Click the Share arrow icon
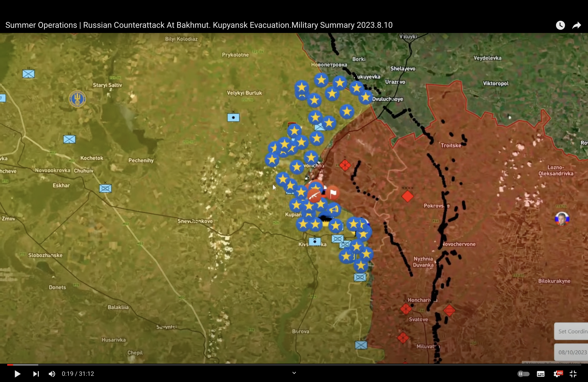This screenshot has height=382, width=588. 576,25
